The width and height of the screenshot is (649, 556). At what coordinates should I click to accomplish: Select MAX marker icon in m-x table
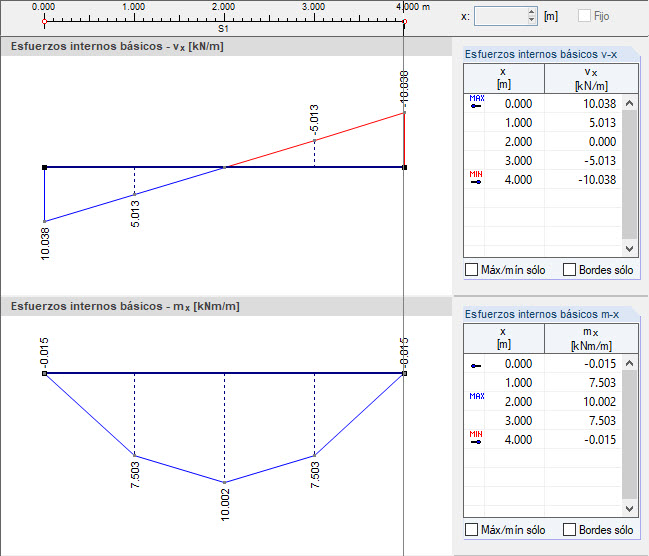click(x=476, y=396)
